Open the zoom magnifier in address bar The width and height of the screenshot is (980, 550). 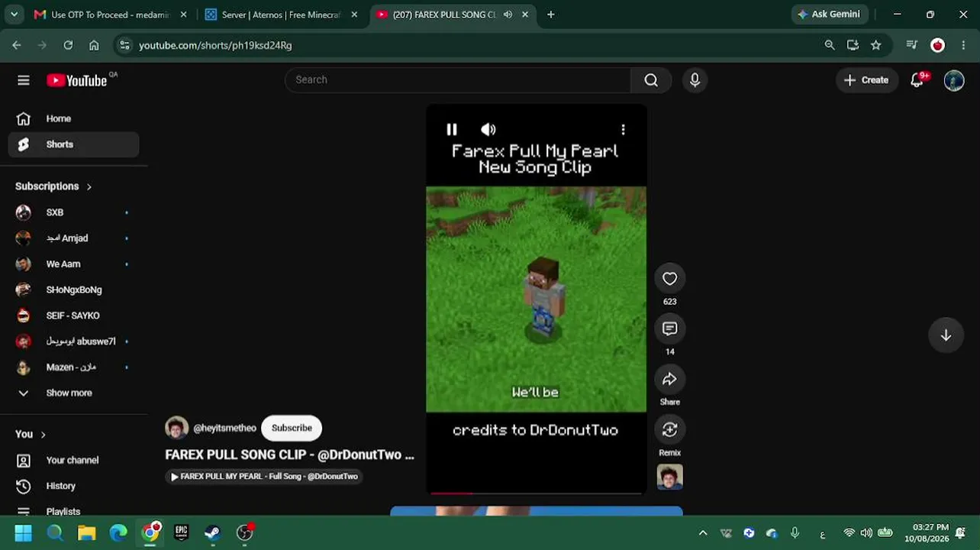[830, 45]
